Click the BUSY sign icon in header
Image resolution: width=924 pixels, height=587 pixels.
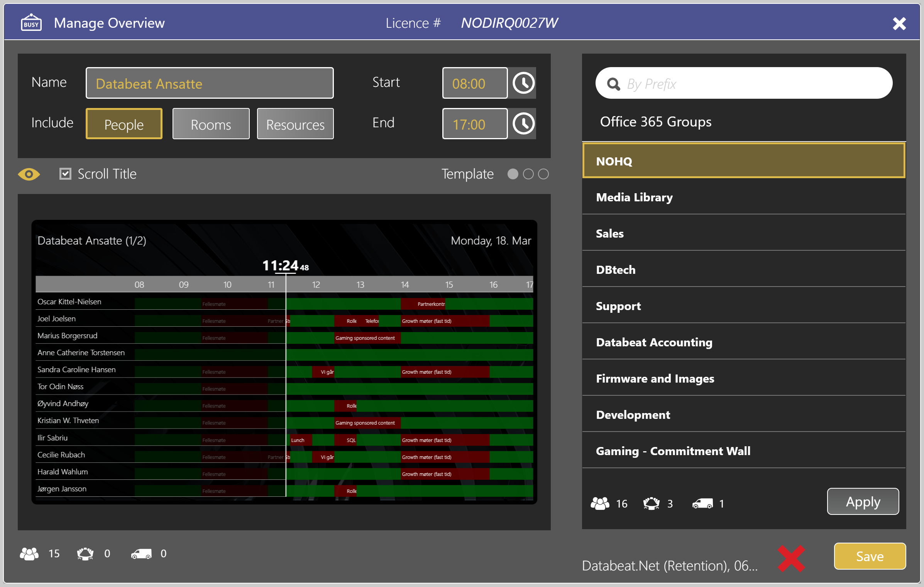(x=31, y=22)
